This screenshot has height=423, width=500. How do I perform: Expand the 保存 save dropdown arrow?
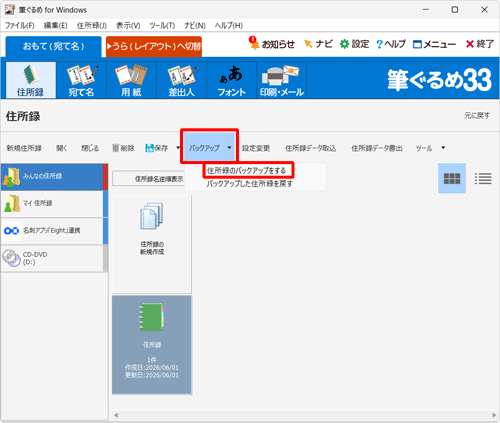pos(178,148)
